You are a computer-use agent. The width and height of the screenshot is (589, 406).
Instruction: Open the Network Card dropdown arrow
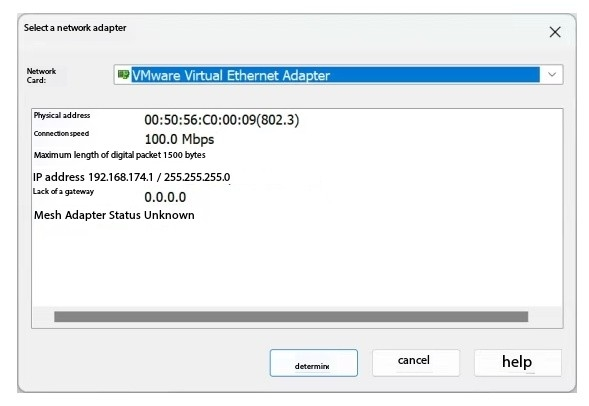pyautogui.click(x=551, y=74)
